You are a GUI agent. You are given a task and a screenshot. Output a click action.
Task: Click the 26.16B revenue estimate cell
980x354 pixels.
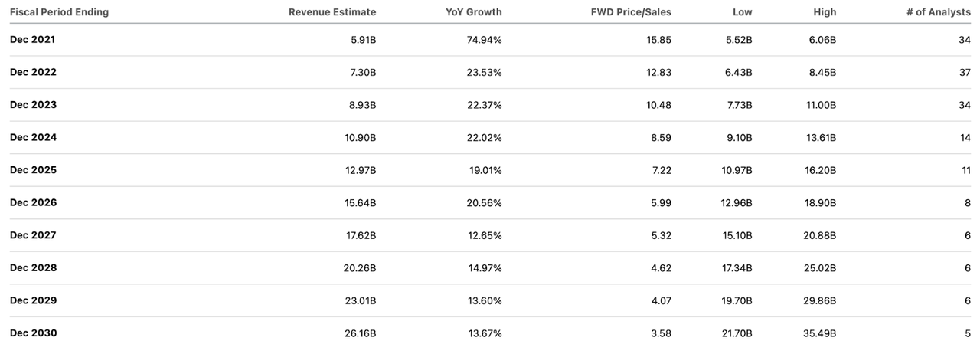tap(360, 333)
